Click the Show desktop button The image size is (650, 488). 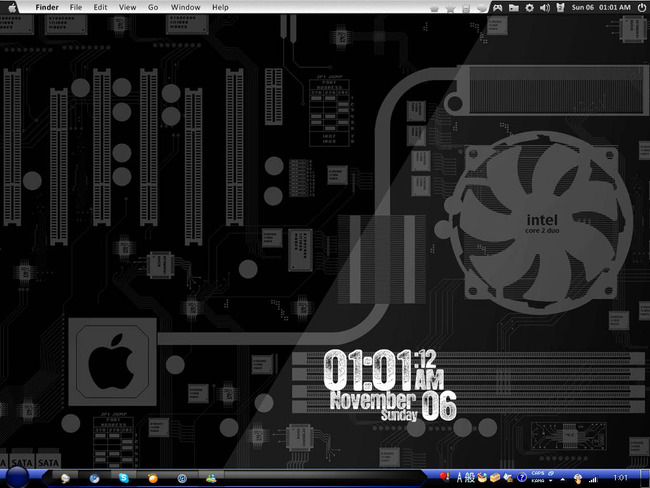pos(645,478)
